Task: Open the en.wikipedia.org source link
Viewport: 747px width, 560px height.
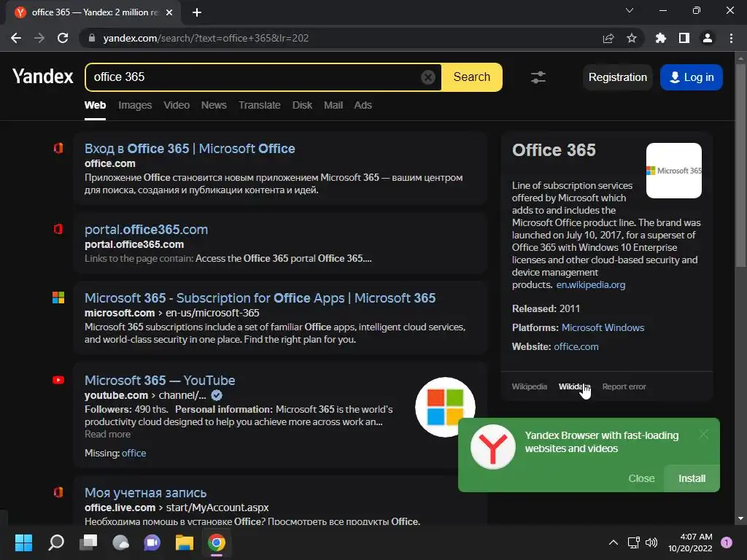Action: click(x=591, y=285)
